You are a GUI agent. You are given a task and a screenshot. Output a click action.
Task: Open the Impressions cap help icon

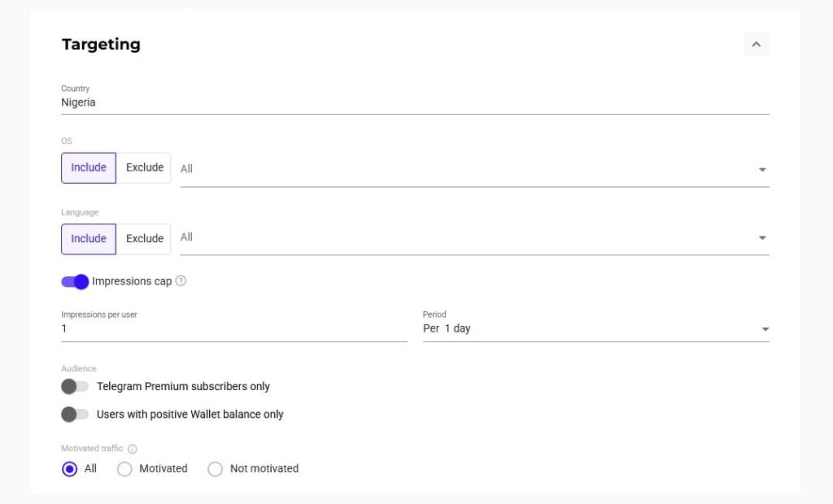pos(181,281)
